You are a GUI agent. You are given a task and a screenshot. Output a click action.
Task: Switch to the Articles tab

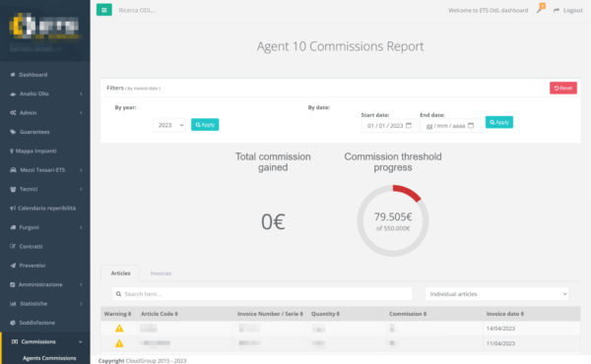coord(120,273)
